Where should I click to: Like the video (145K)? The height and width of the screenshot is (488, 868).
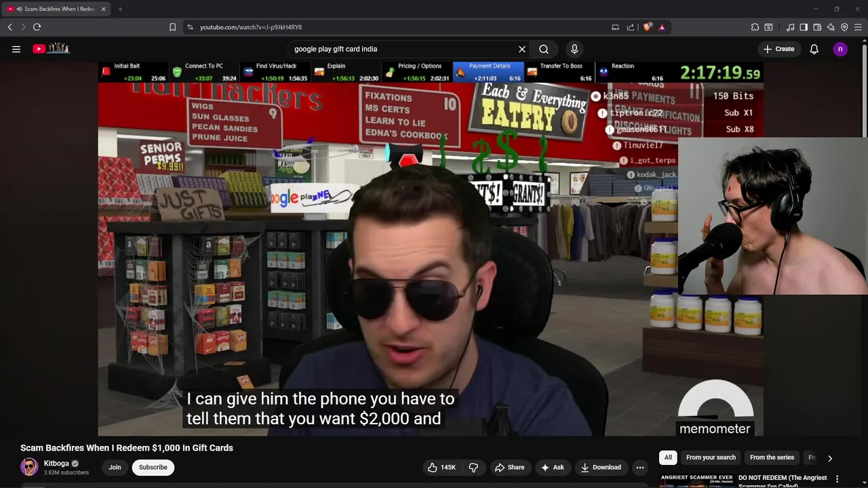coord(441,467)
